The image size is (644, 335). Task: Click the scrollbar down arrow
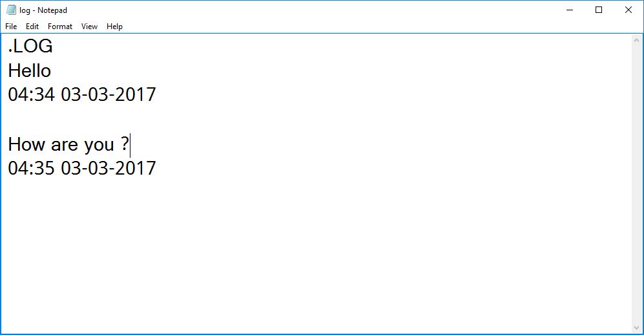coord(637,328)
